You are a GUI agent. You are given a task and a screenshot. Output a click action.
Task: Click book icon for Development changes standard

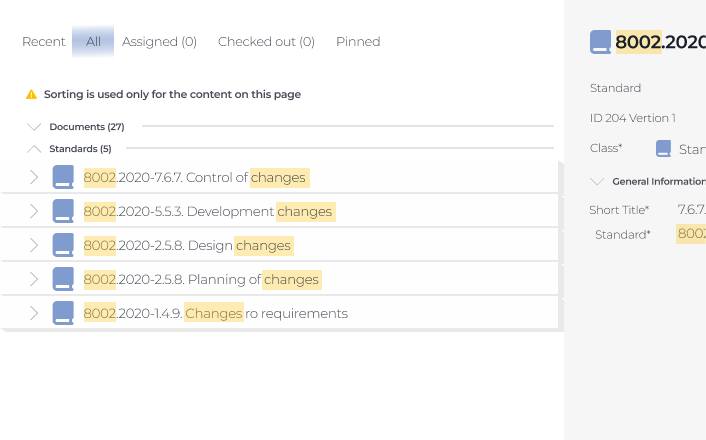click(x=63, y=211)
